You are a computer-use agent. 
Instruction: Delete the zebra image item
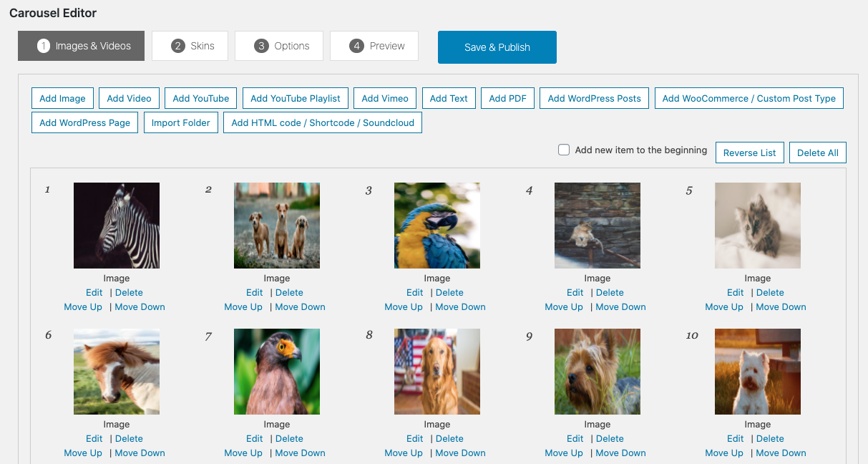tap(129, 293)
